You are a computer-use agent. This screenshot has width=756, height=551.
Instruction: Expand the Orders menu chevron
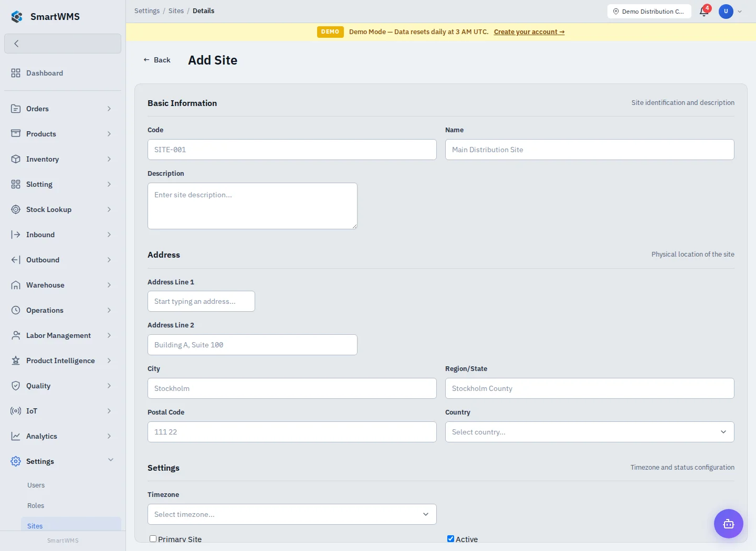[x=109, y=109]
